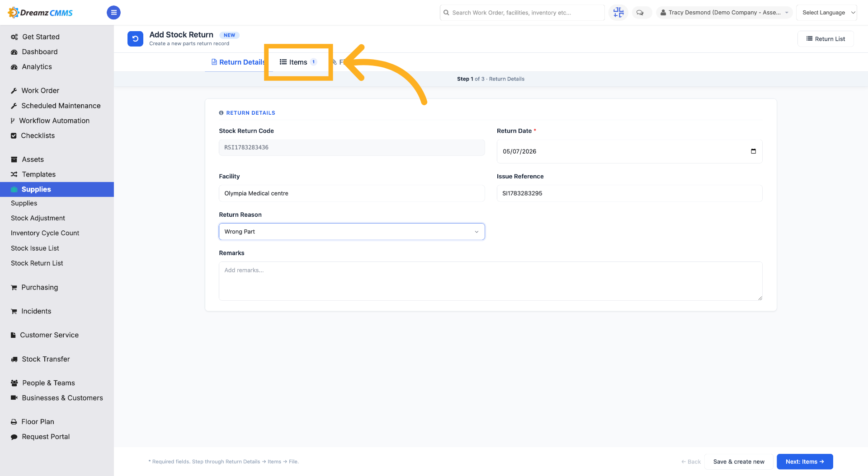Click the hamburger menu toggle icon
The width and height of the screenshot is (868, 476).
pyautogui.click(x=113, y=13)
